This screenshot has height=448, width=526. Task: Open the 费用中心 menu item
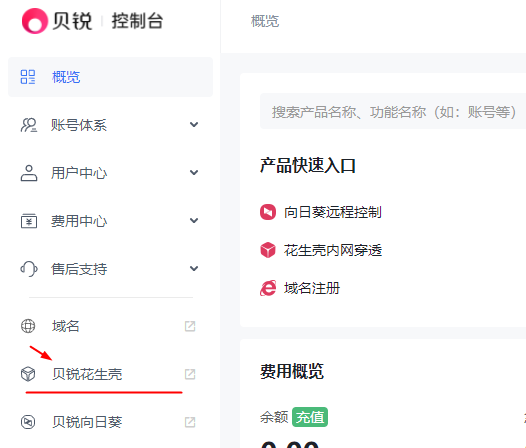coord(110,221)
